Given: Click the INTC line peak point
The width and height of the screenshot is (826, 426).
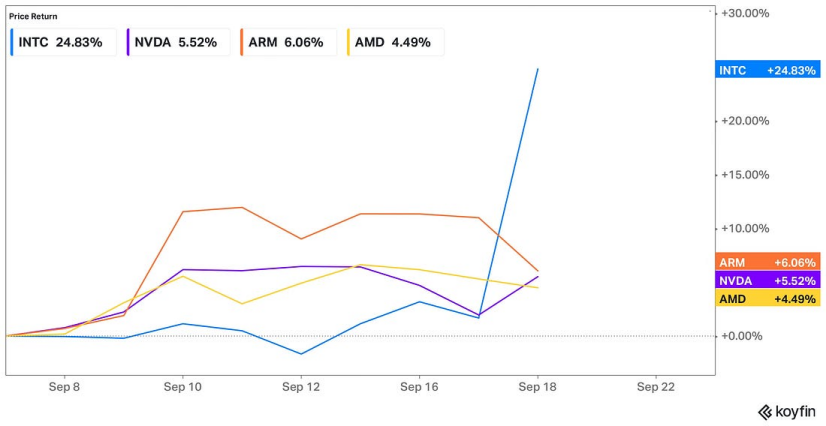Looking at the screenshot, I should (x=538, y=69).
